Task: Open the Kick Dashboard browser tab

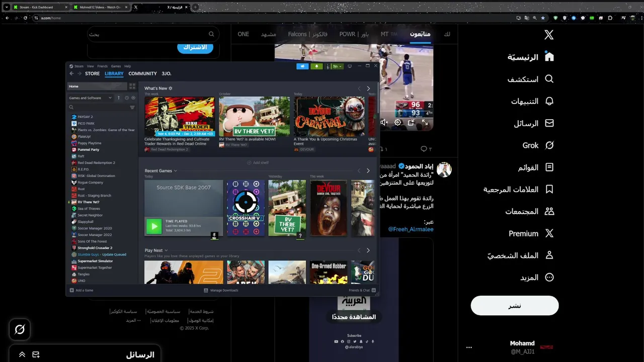Action: [39, 8]
